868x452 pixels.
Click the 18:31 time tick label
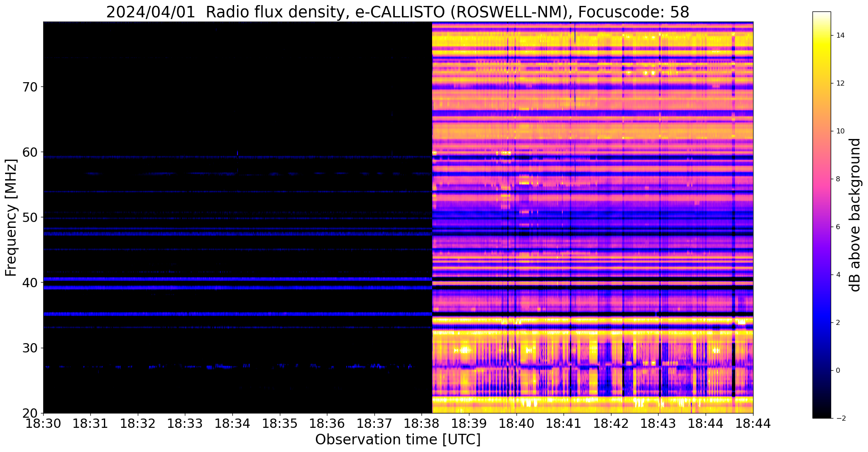pyautogui.click(x=91, y=423)
